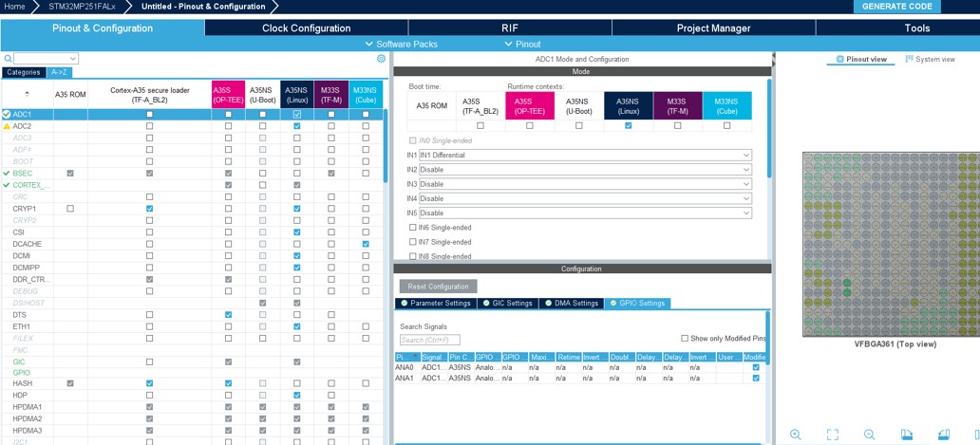Expand Software Packs menu
Viewport: 980px width, 445px height.
click(x=402, y=45)
